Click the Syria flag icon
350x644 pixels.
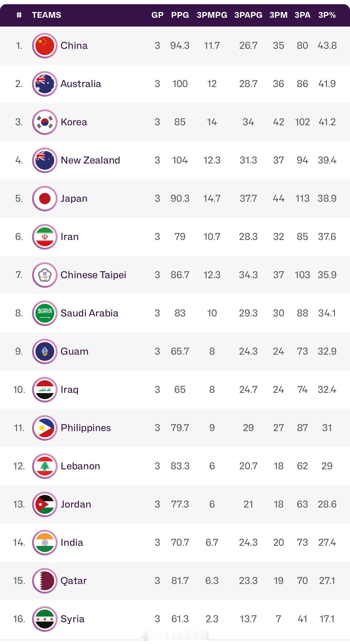coord(45,619)
